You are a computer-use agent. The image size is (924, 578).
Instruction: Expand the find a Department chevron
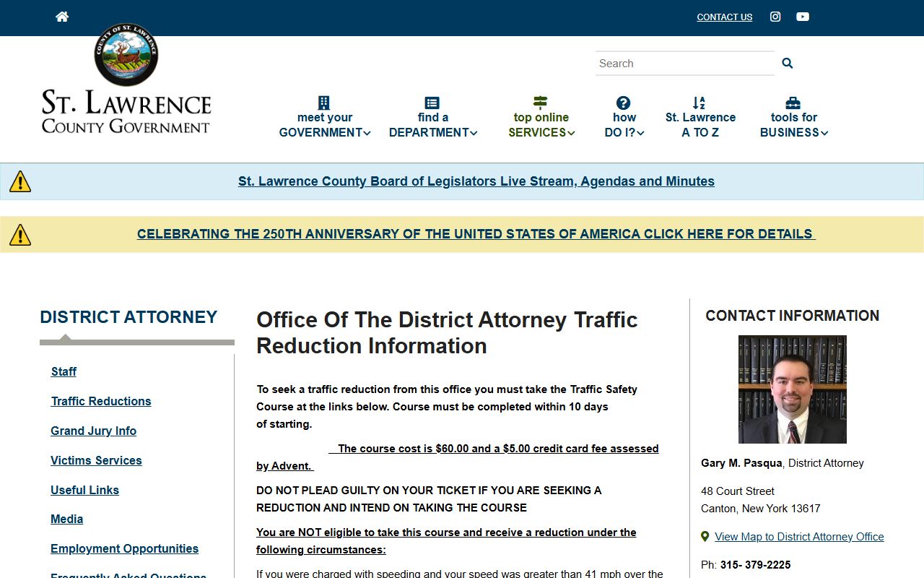[x=474, y=133]
